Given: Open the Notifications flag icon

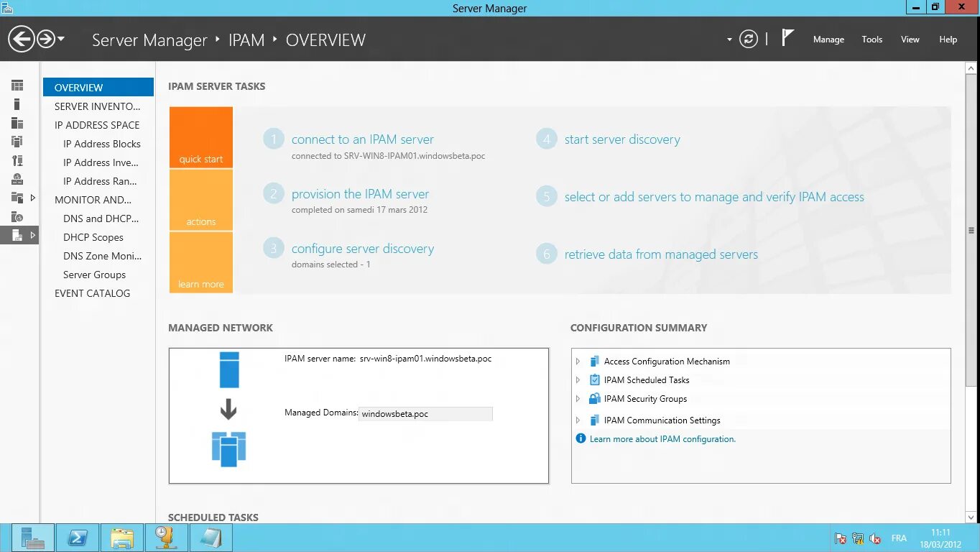Looking at the screenshot, I should click(787, 39).
